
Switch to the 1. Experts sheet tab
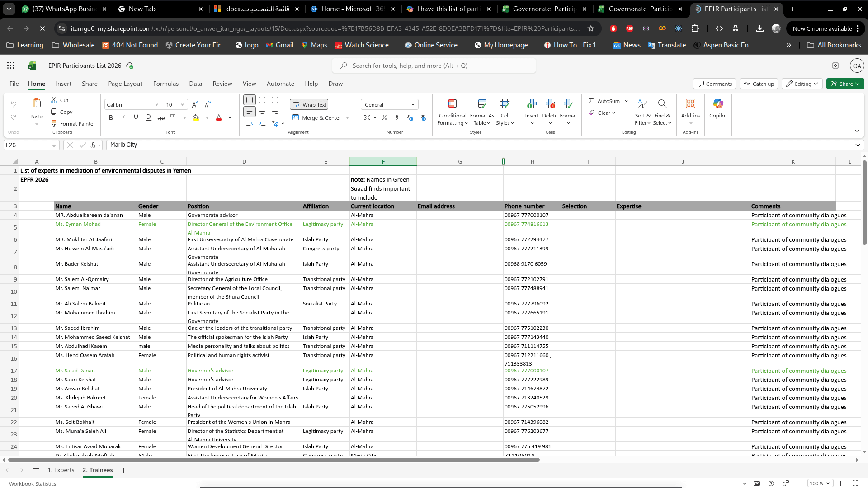click(61, 470)
